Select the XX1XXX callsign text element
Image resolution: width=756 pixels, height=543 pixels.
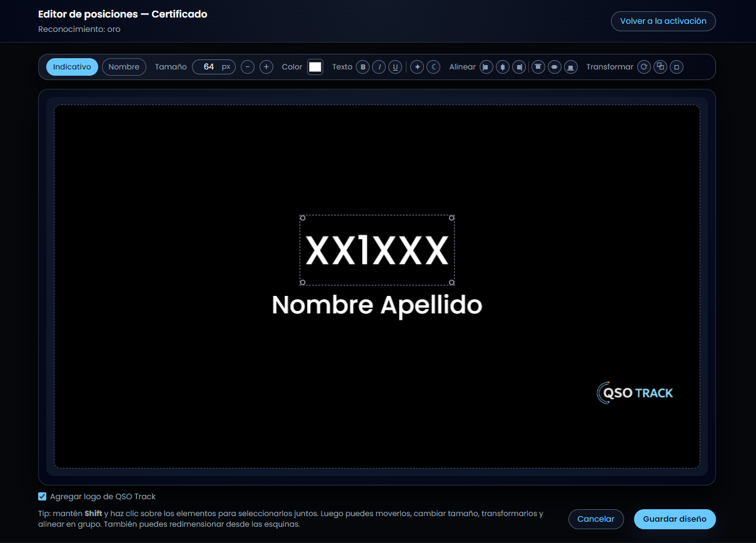377,250
